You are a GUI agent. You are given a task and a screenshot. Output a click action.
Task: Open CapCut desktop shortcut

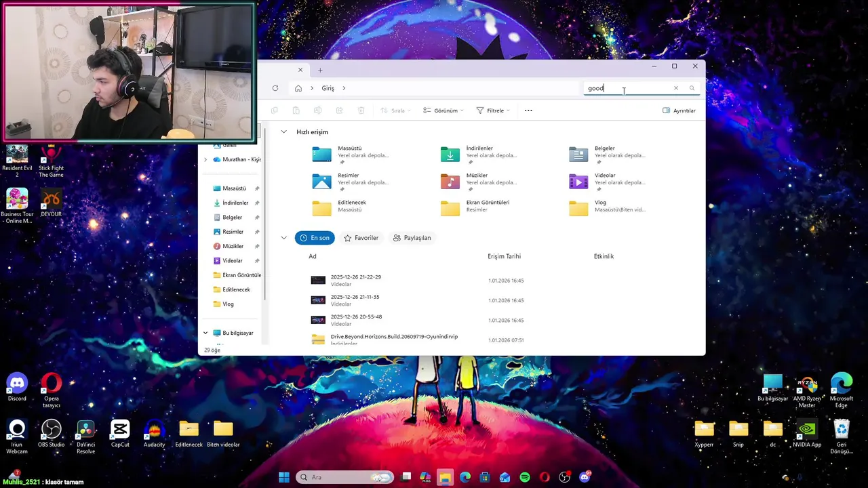120,433
